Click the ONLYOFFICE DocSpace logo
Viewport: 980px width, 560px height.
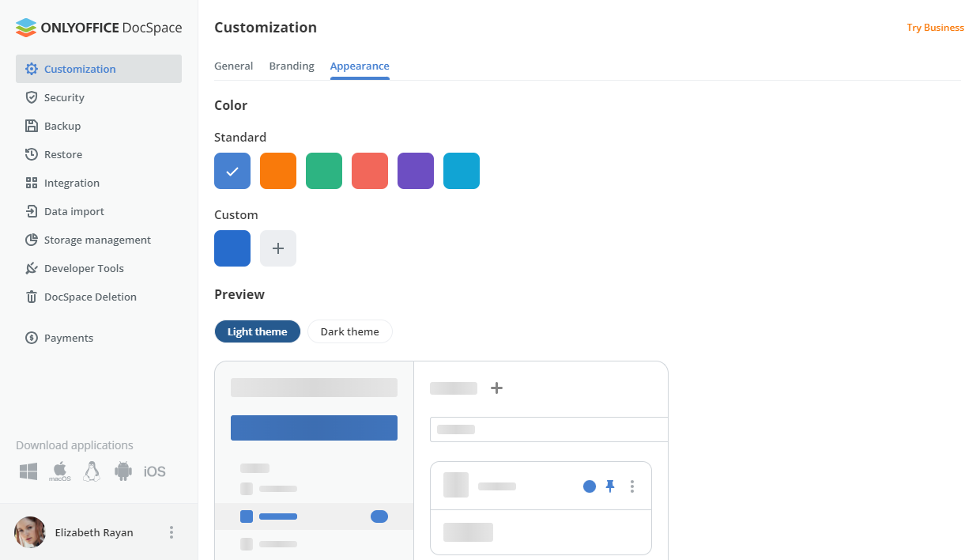click(99, 28)
